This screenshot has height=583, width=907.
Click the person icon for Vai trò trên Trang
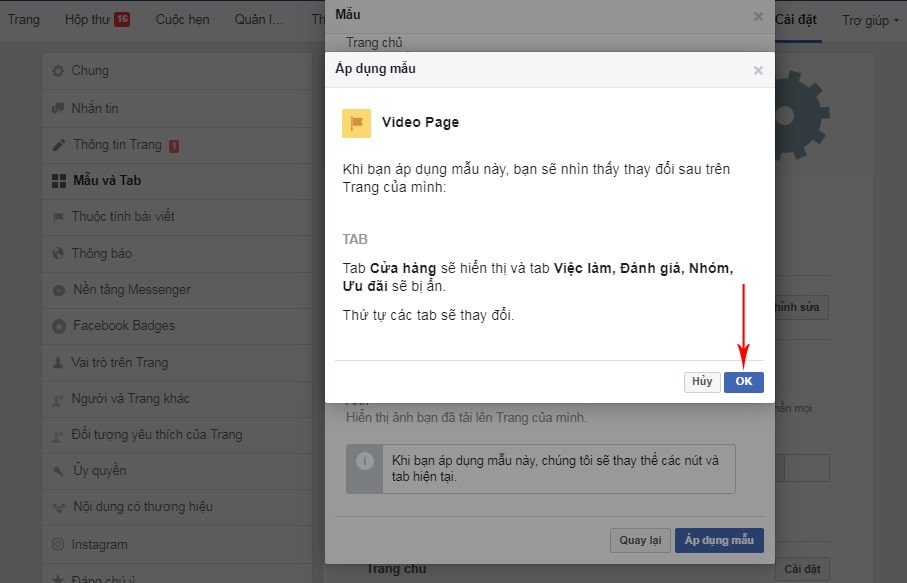(57, 362)
